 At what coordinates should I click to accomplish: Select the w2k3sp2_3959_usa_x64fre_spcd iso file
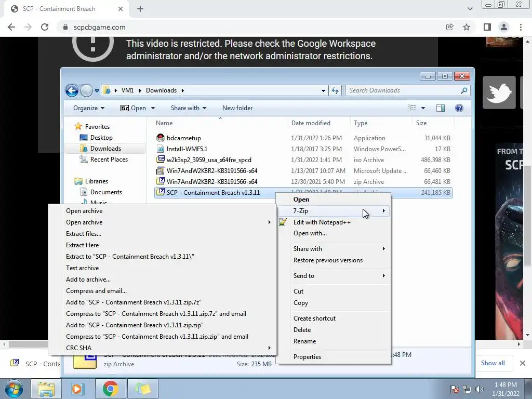click(x=204, y=160)
